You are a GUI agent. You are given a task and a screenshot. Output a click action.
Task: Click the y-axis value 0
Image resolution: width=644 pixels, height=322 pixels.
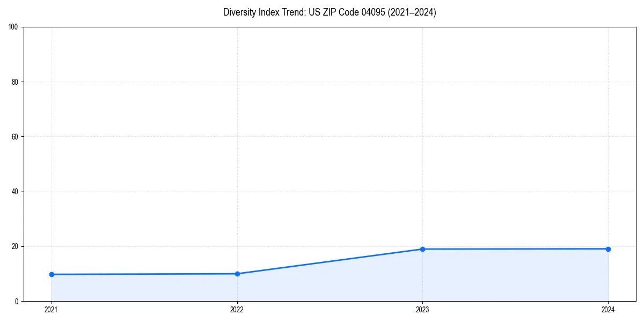(x=17, y=301)
